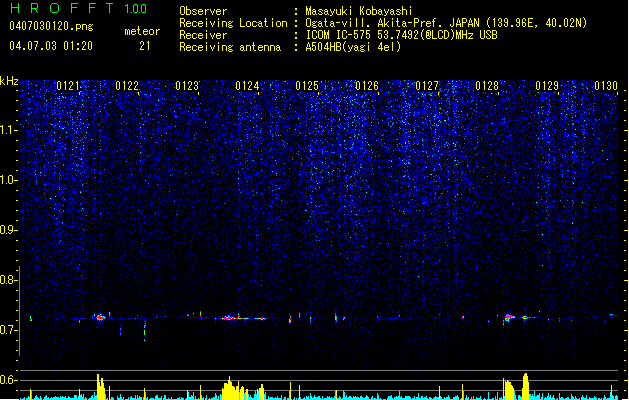Click the meteor count 21
This screenshot has width=629, height=400.
[x=145, y=46]
